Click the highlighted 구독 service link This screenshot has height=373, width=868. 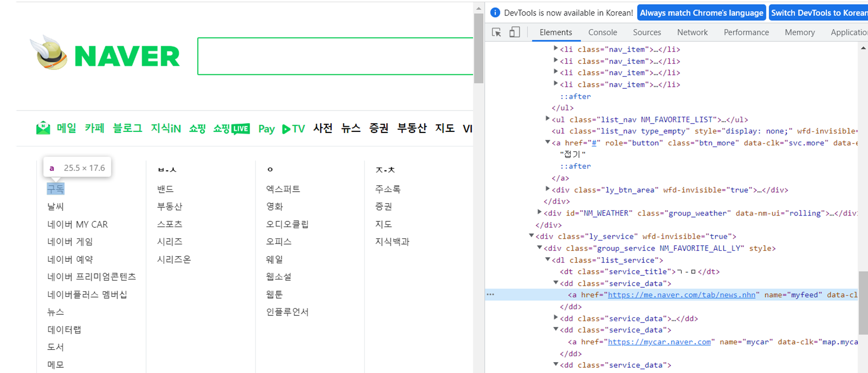[x=56, y=189]
